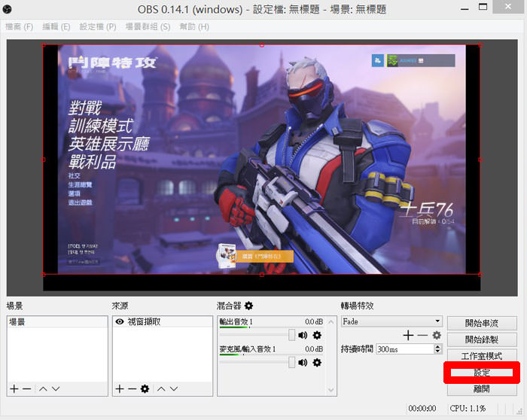Open the 設定檔 (P) menu
Image resolution: width=527 pixels, height=420 pixels.
pyautogui.click(x=97, y=26)
